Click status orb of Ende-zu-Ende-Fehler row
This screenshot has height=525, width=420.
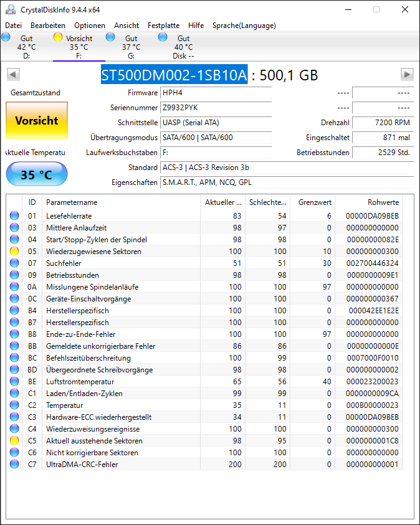point(14,334)
